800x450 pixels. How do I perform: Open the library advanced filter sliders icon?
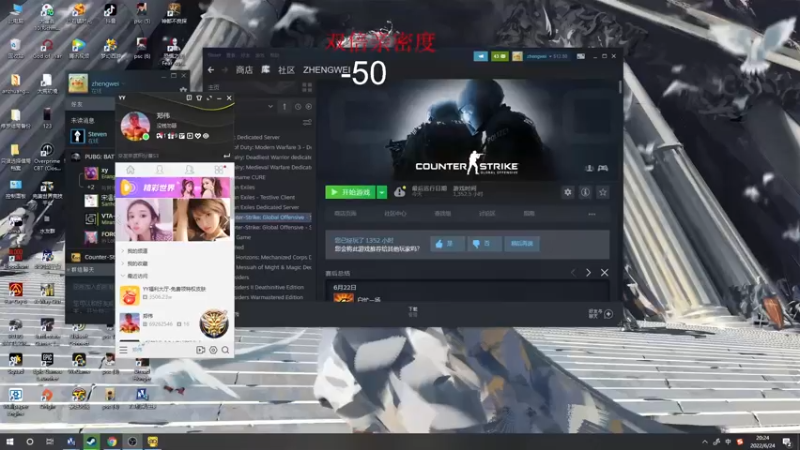tap(307, 122)
